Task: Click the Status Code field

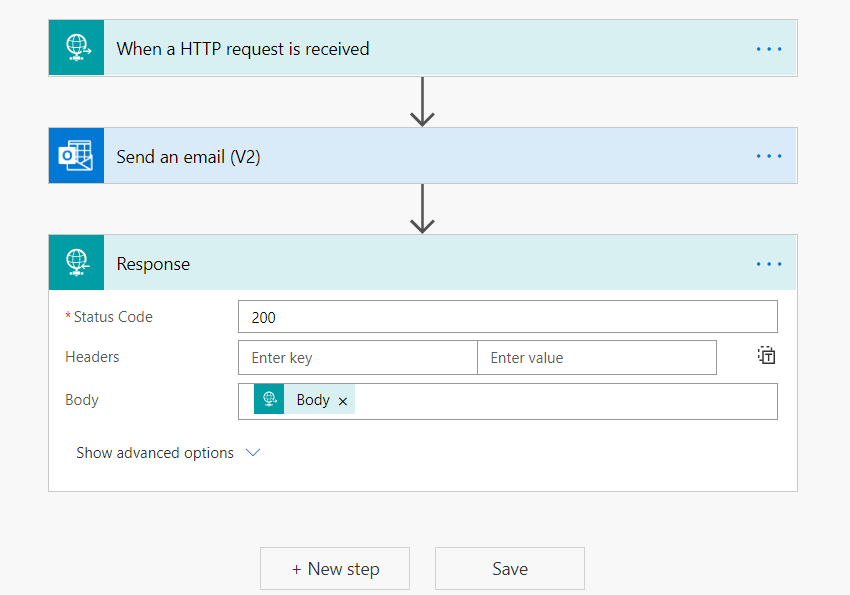Action: (x=507, y=317)
